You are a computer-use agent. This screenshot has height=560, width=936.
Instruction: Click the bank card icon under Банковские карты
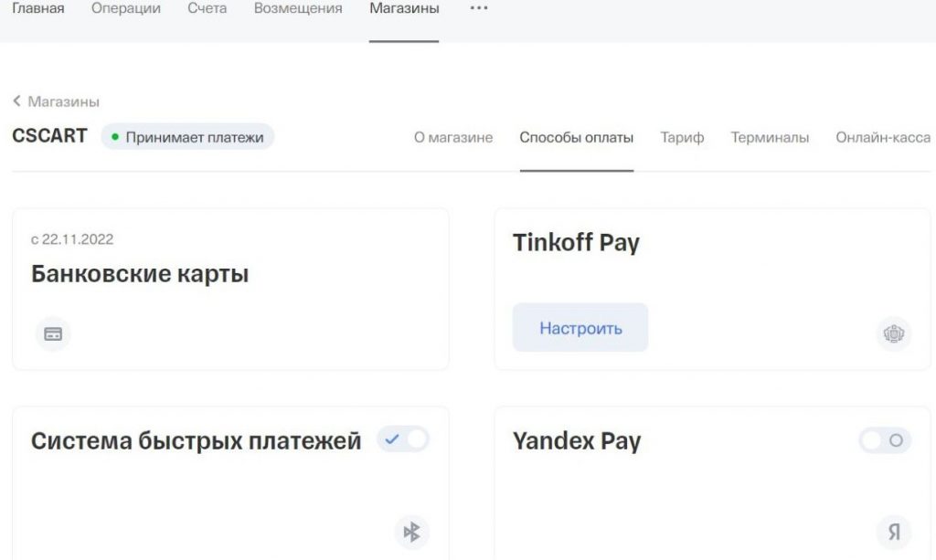tap(53, 333)
